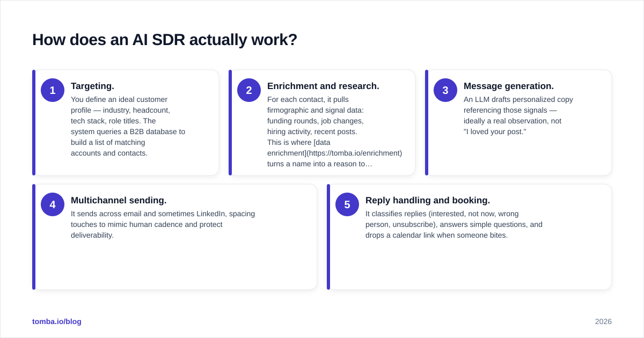
Task: Click the 'Message generation.' heading
Action: pyautogui.click(x=509, y=86)
